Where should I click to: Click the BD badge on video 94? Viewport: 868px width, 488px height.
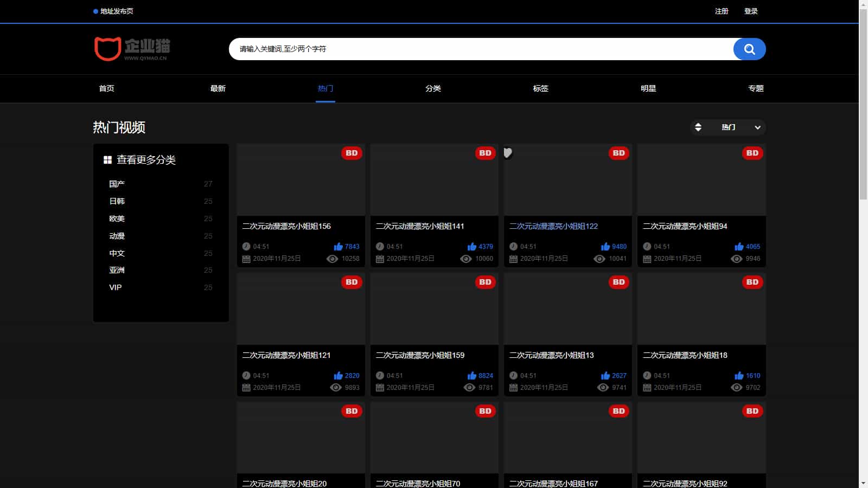pyautogui.click(x=752, y=153)
